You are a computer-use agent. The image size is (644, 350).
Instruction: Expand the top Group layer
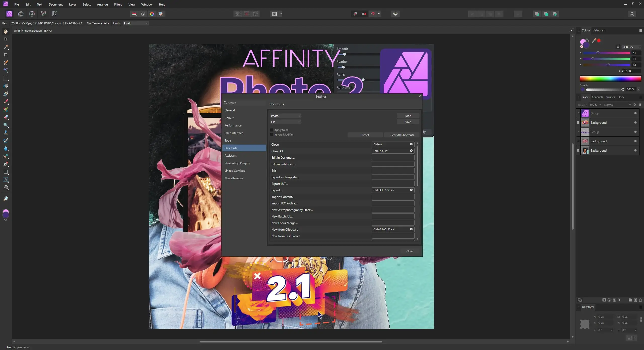pos(578,113)
